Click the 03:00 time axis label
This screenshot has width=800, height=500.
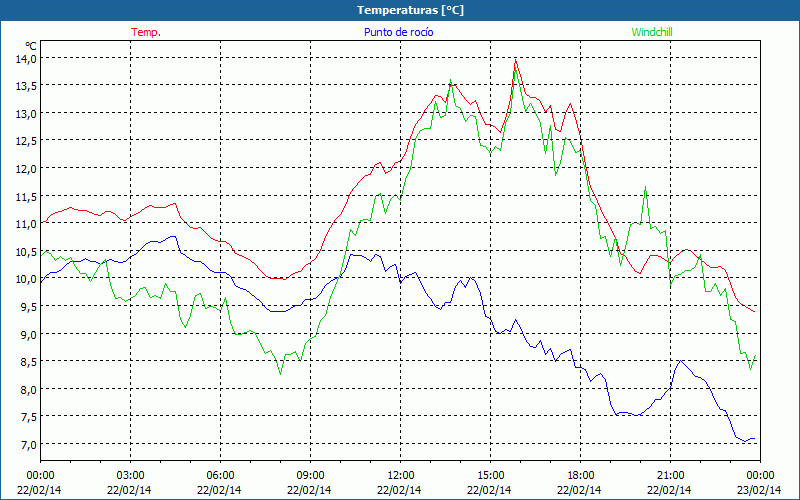(131, 476)
